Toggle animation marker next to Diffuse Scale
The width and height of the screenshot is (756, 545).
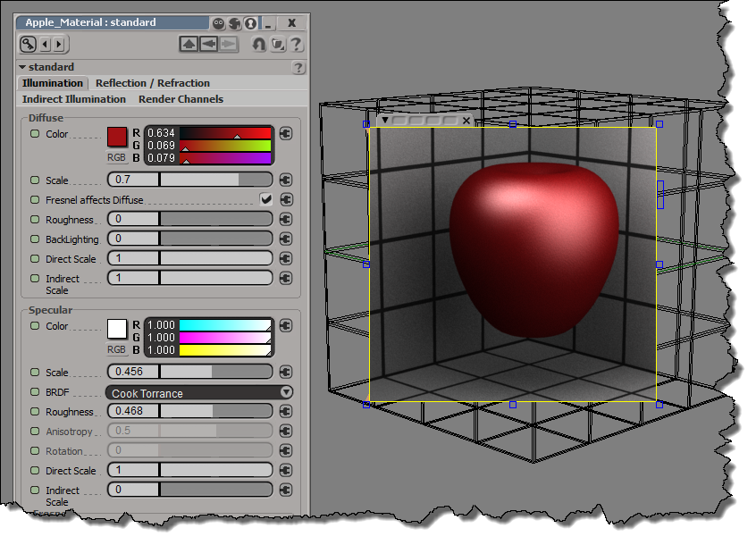(x=35, y=180)
